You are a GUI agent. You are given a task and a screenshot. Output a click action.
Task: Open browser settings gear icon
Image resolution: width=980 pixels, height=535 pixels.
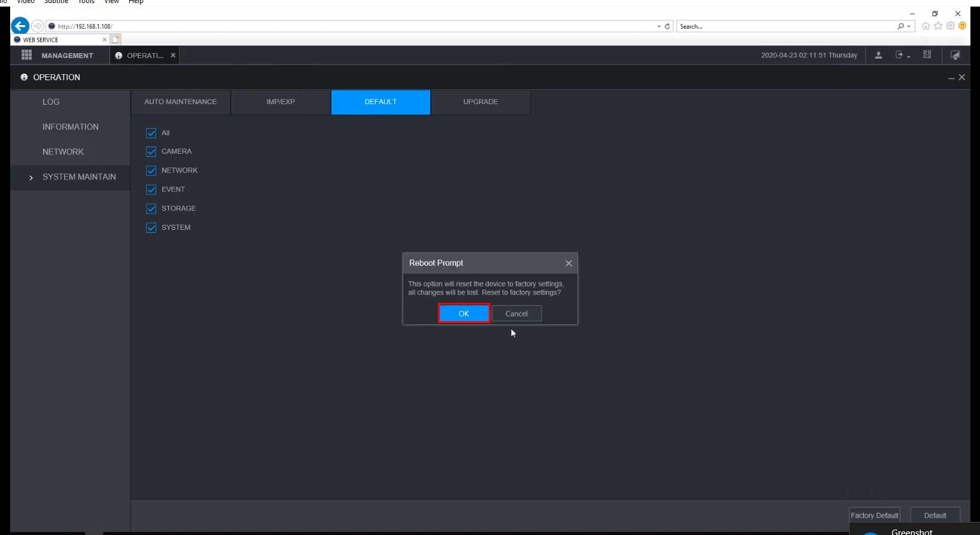[x=950, y=26]
